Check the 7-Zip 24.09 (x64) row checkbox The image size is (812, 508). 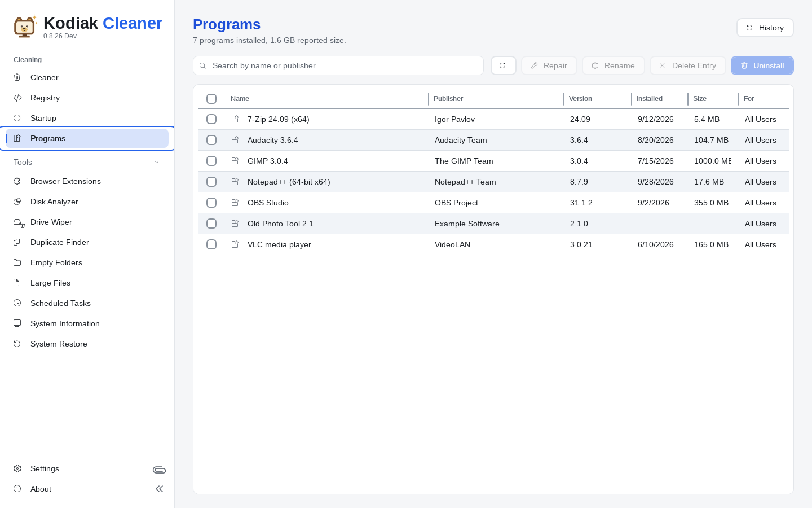tap(211, 119)
